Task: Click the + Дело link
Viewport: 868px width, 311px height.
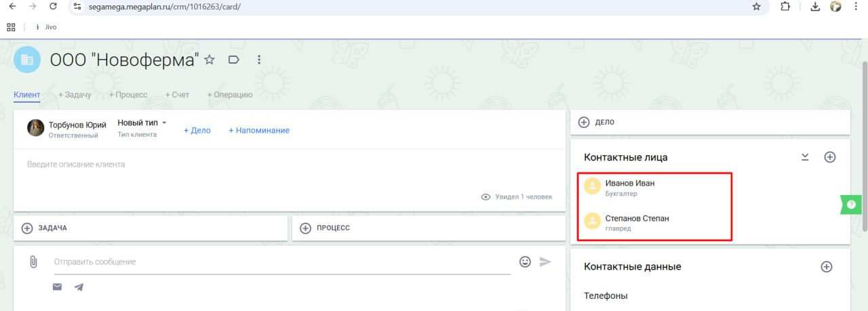Action: (197, 130)
